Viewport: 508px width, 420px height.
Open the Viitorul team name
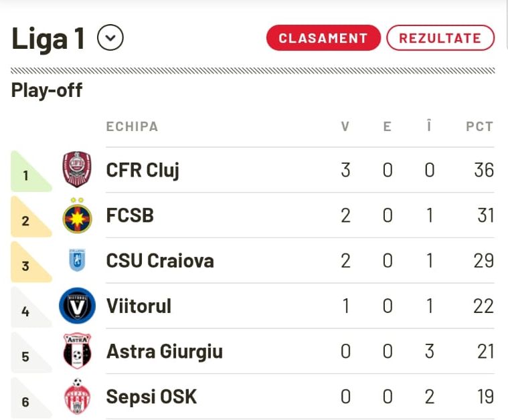(x=139, y=306)
